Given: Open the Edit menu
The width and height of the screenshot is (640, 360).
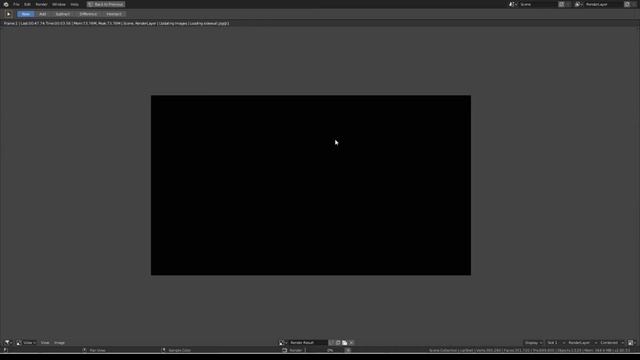Looking at the screenshot, I should click(27, 4).
